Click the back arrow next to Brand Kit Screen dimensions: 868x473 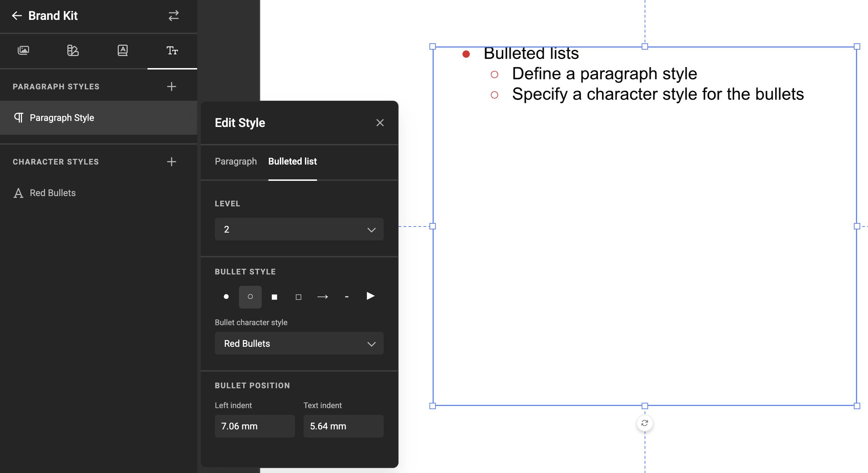(17, 16)
